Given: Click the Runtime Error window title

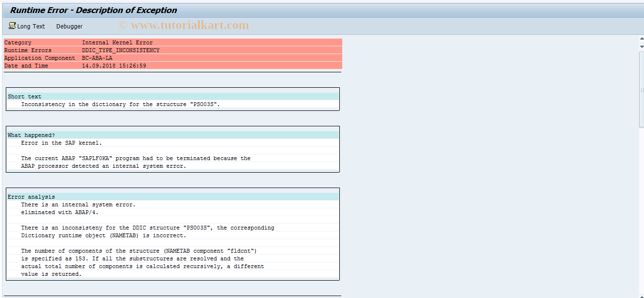Looking at the screenshot, I should click(94, 10).
